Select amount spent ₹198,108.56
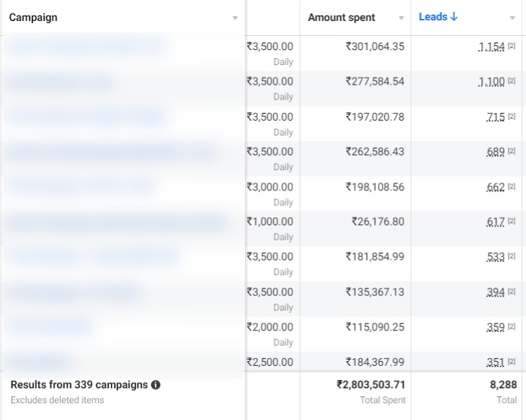 (x=375, y=187)
